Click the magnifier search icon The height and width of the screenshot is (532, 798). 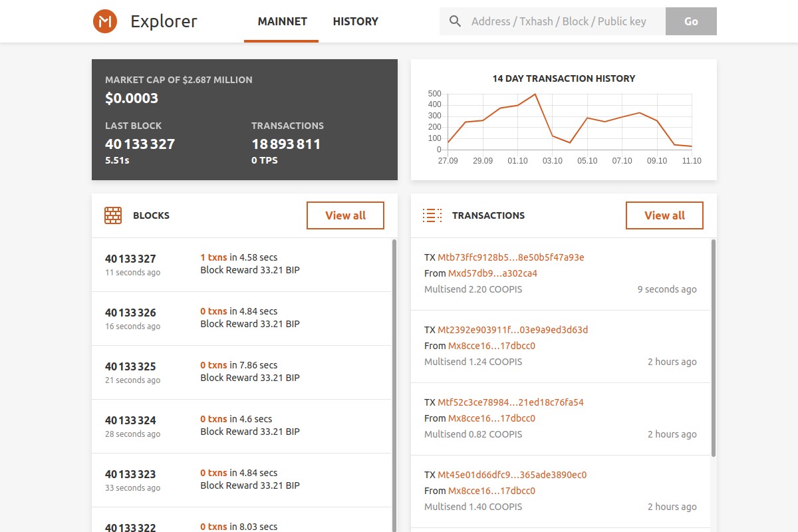456,21
